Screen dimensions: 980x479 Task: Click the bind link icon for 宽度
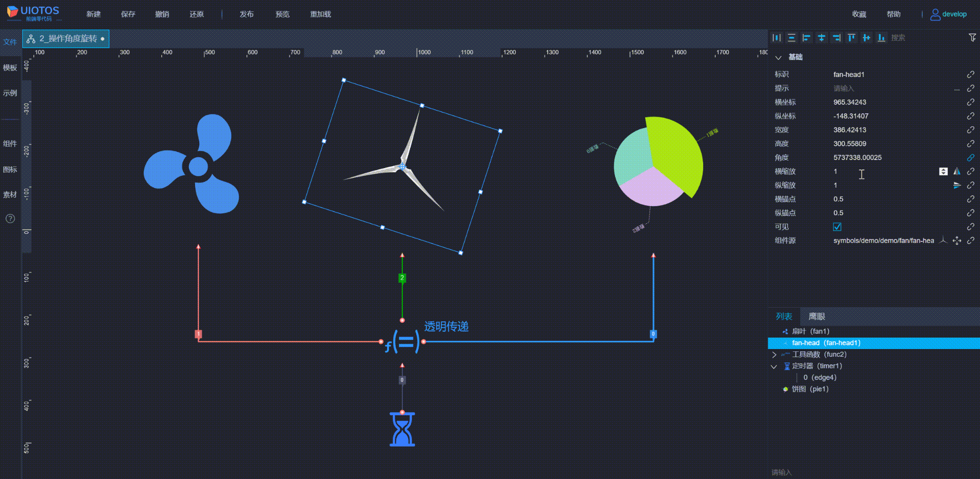(x=970, y=130)
